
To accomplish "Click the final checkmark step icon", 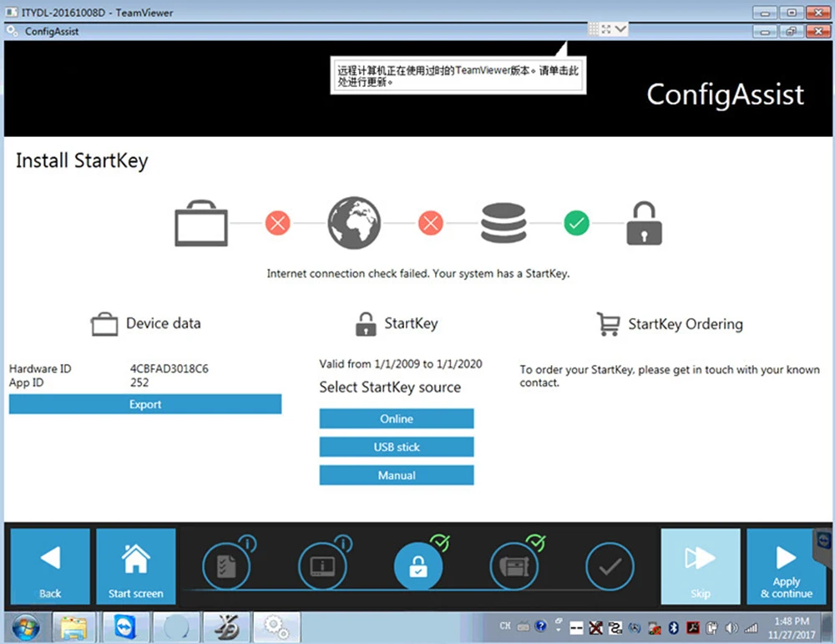I will click(x=610, y=566).
